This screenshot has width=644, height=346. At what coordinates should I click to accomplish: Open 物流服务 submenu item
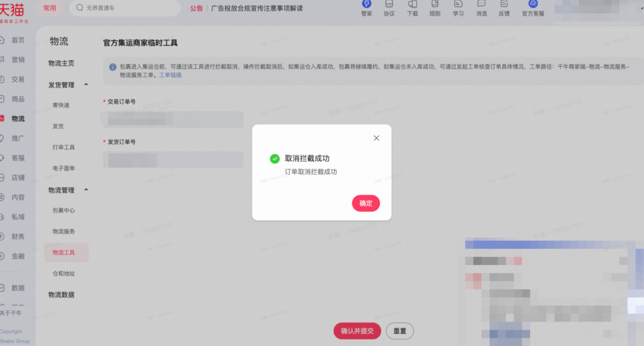pyautogui.click(x=63, y=231)
